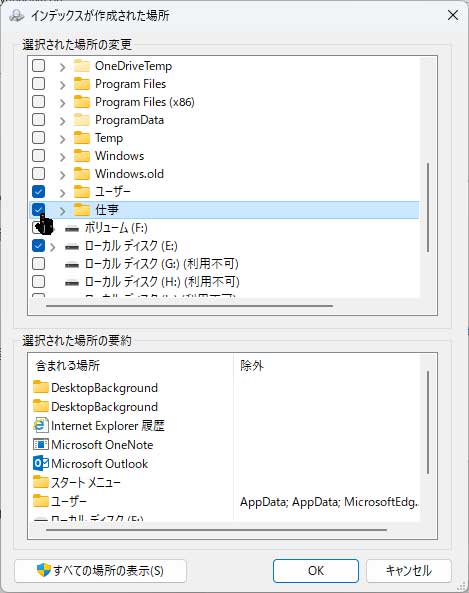Select スタート メニュー in summary list

[x=86, y=483]
